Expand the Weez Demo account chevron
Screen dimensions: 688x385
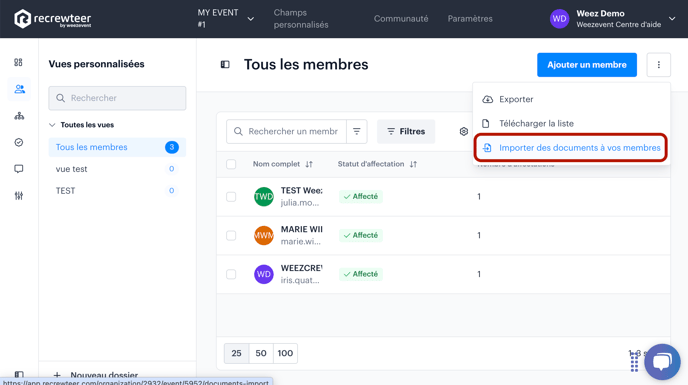tap(672, 19)
